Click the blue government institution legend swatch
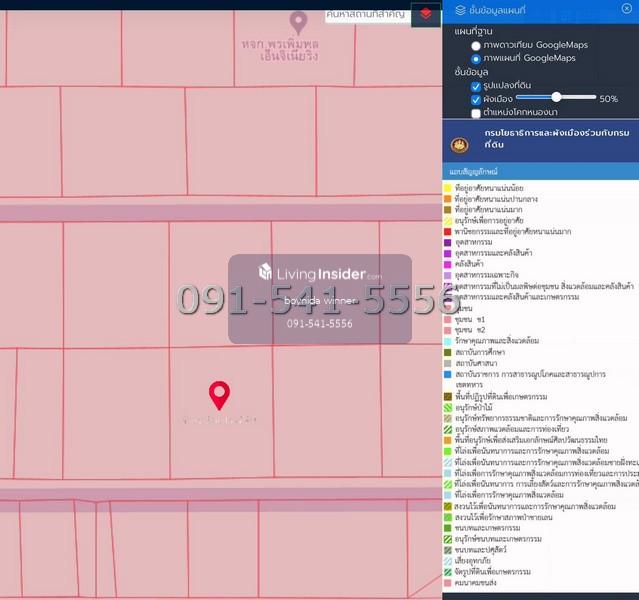 click(448, 374)
